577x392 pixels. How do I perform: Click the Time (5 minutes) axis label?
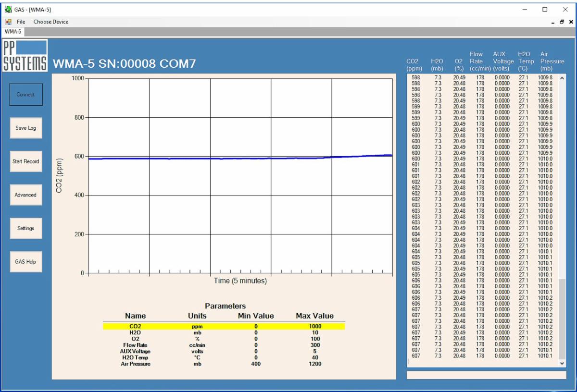click(240, 281)
